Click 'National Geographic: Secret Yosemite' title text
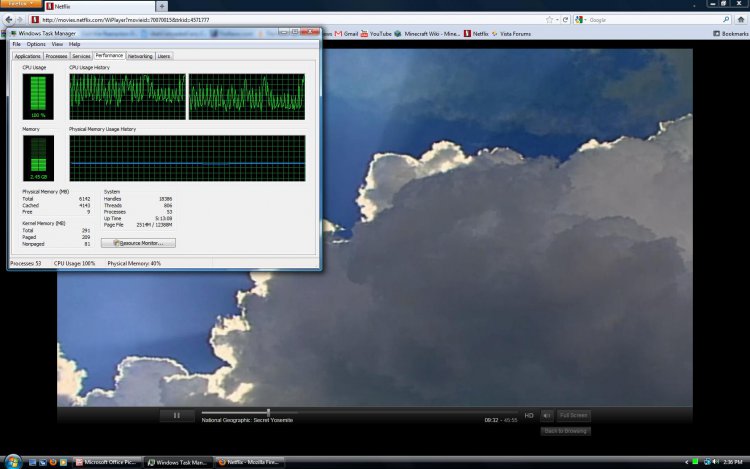The height and width of the screenshot is (469, 750). pos(247,420)
